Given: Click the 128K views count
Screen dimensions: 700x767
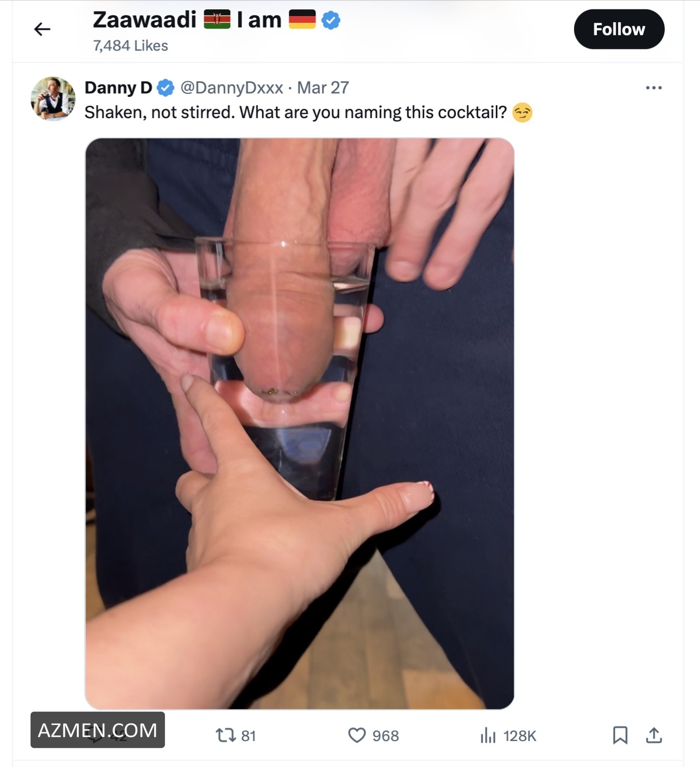Looking at the screenshot, I should (520, 735).
